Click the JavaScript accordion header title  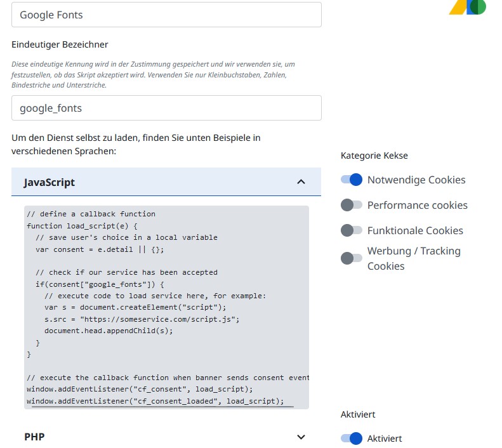pyautogui.click(x=50, y=182)
